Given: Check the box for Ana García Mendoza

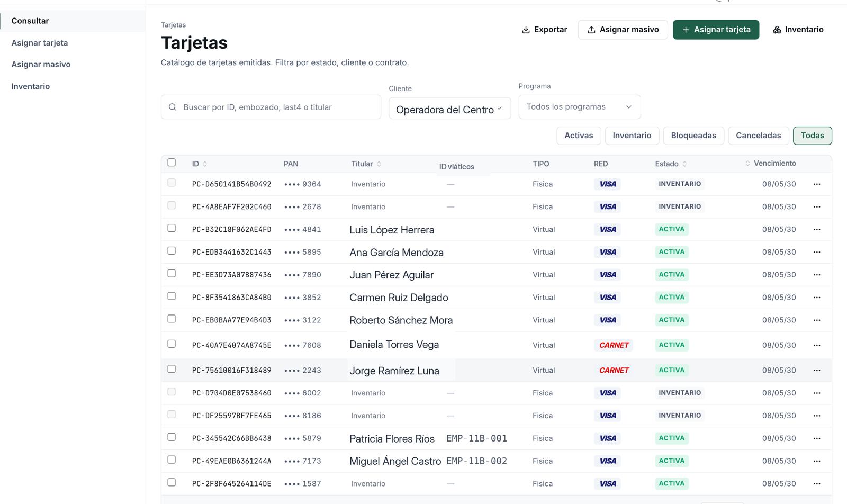Looking at the screenshot, I should pyautogui.click(x=172, y=251).
